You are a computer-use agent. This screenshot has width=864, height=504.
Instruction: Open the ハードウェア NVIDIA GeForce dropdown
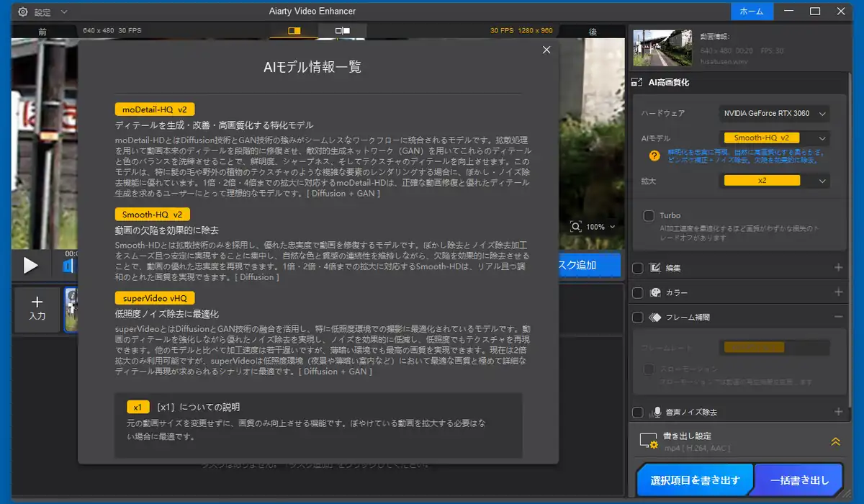click(x=774, y=113)
